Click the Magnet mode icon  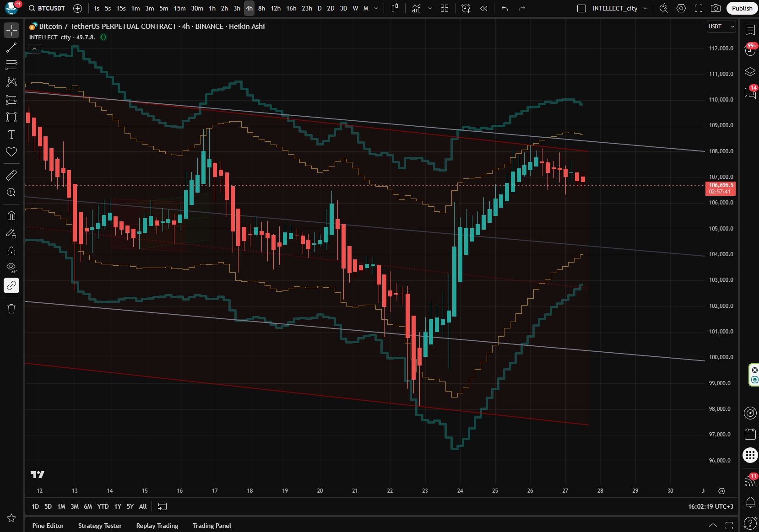11,216
